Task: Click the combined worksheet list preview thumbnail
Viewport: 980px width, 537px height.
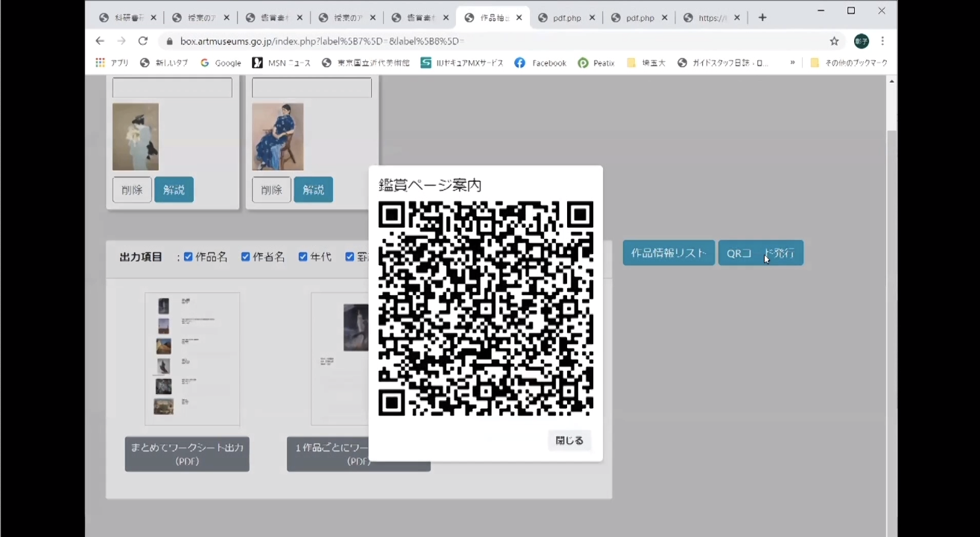Action: tap(192, 359)
